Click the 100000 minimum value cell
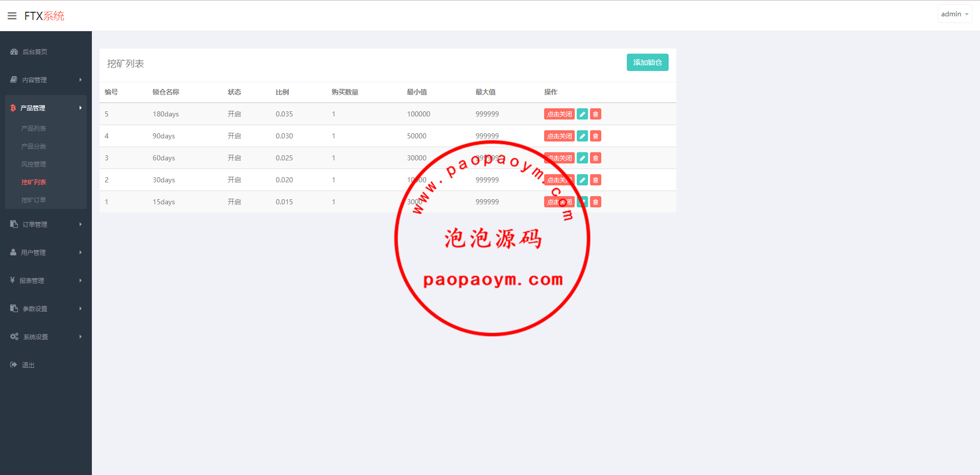980x475 pixels. 419,114
